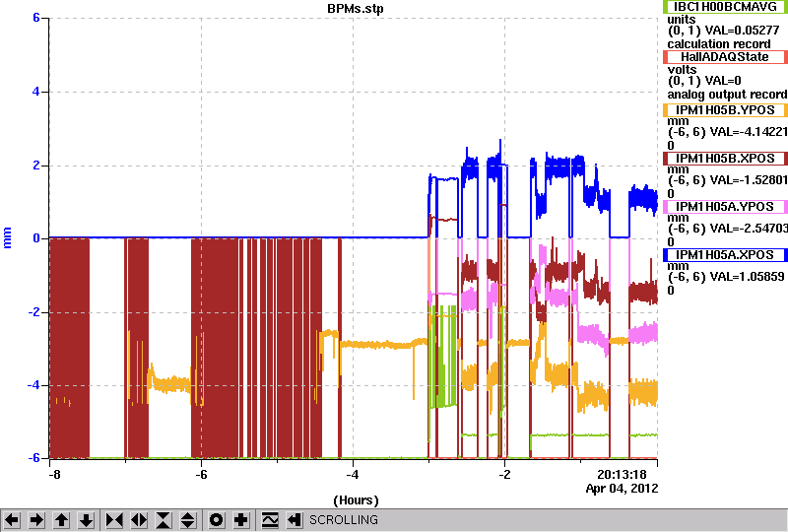Select the HallADAQState red legend entry
Viewport: 788px width, 532px height.
tap(725, 57)
